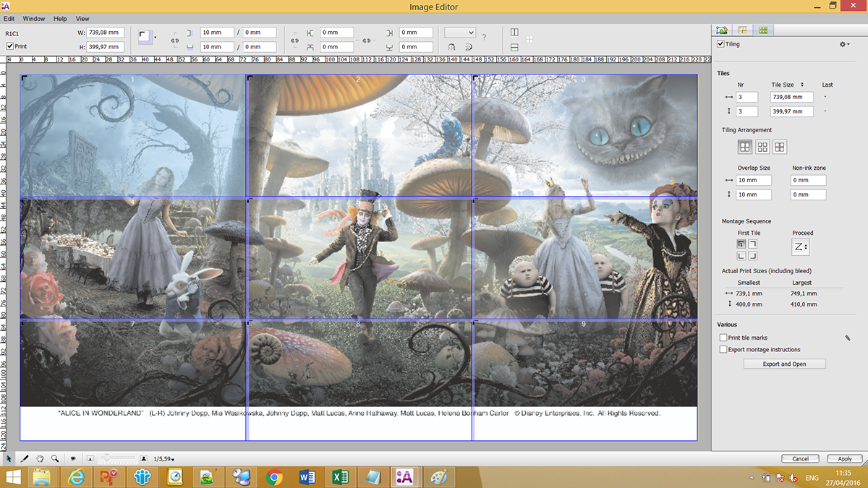Image resolution: width=868 pixels, height=488 pixels.
Task: Enable Print tile marks option
Action: (723, 338)
